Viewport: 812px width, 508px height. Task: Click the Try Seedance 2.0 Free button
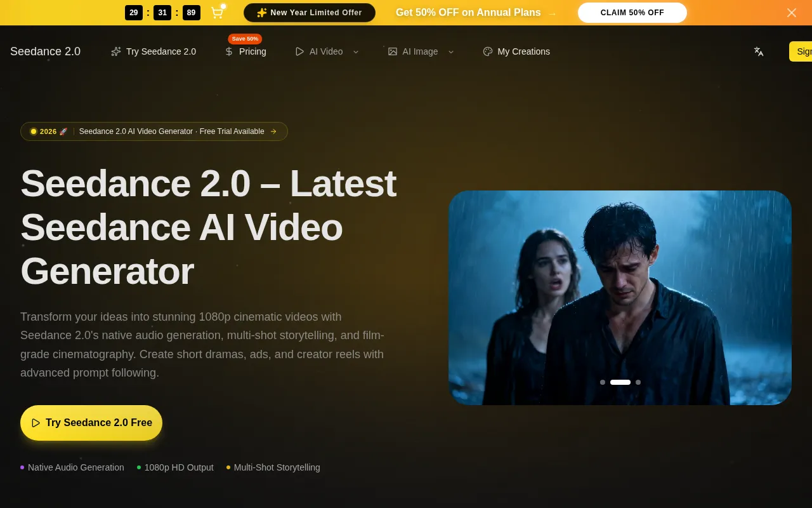click(91, 423)
